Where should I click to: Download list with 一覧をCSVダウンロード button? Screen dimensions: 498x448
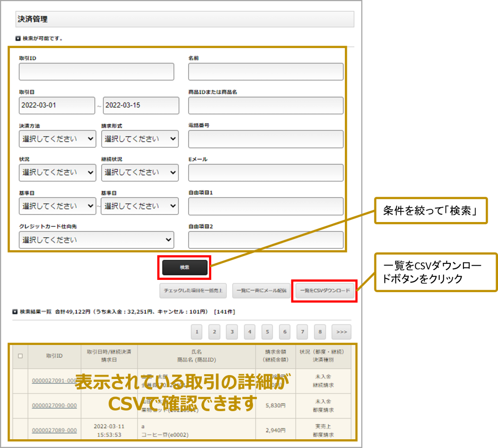(x=325, y=291)
